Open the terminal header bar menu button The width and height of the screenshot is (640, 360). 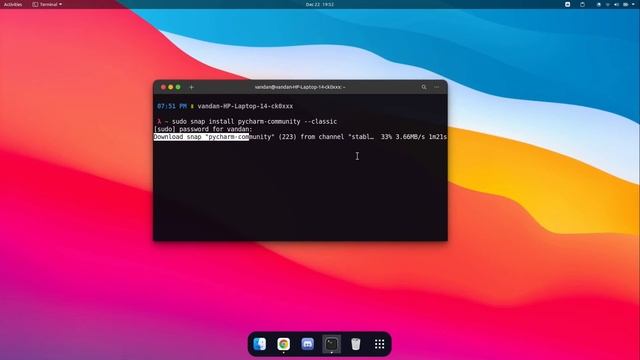pos(437,87)
